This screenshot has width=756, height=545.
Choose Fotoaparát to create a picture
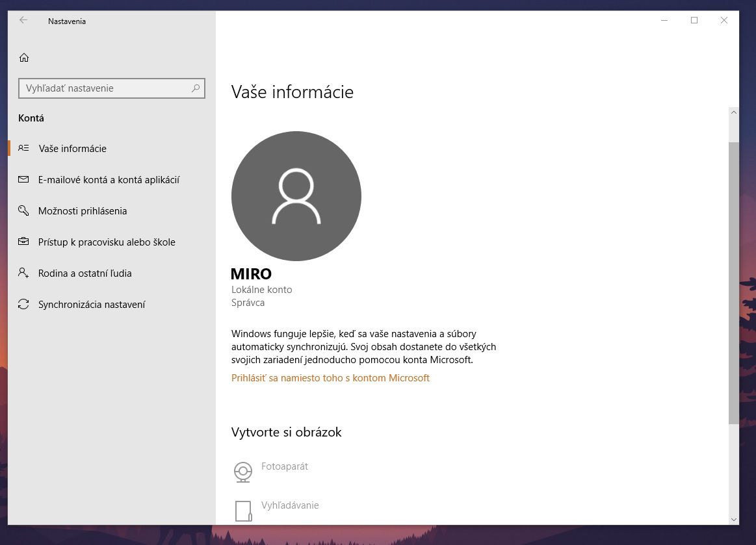[x=285, y=466]
